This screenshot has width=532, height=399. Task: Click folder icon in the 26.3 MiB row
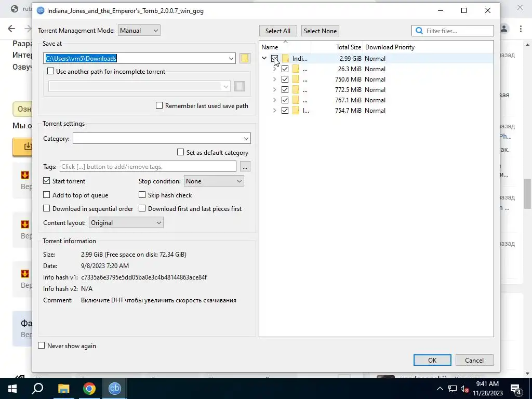pos(296,69)
